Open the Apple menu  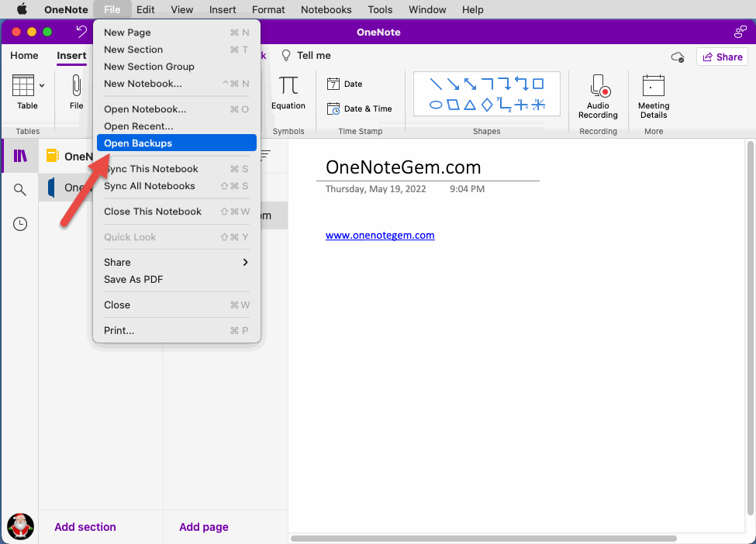[x=22, y=9]
